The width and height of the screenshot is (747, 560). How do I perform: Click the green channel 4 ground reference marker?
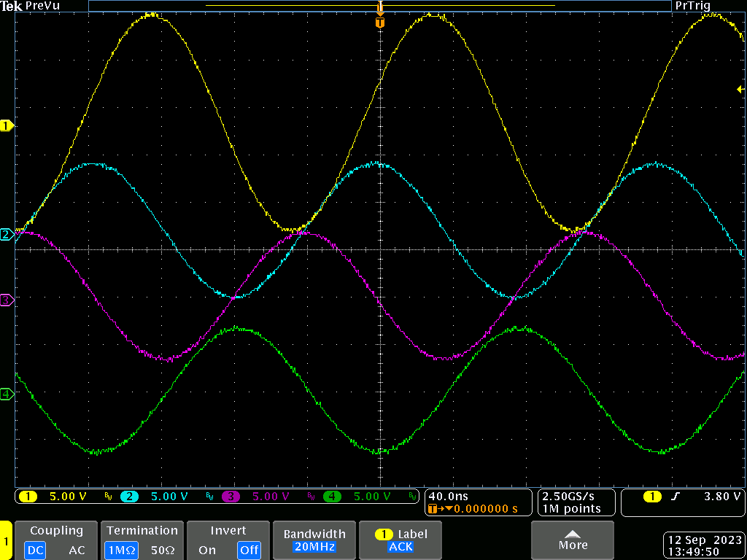click(x=7, y=394)
